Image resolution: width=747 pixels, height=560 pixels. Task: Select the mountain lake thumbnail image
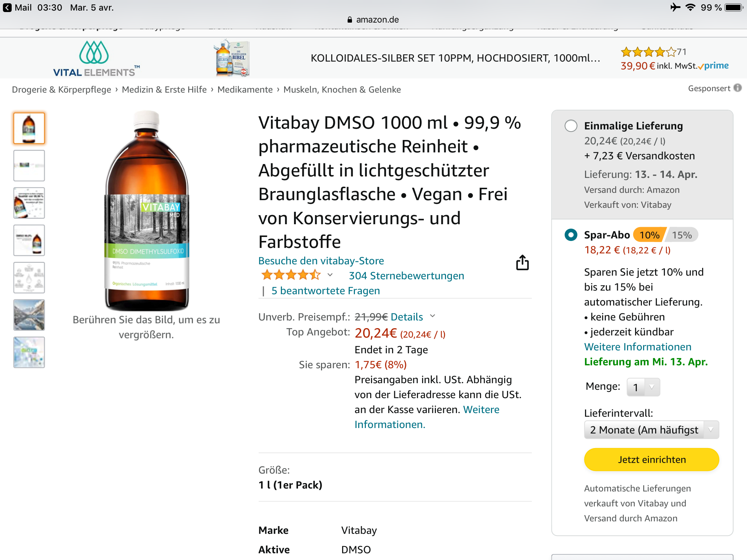point(29,315)
